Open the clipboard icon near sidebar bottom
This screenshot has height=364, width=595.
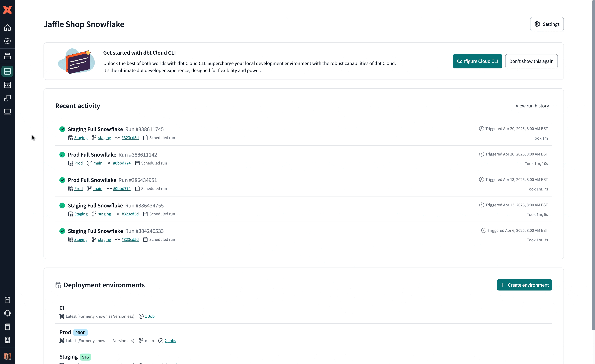click(7, 300)
